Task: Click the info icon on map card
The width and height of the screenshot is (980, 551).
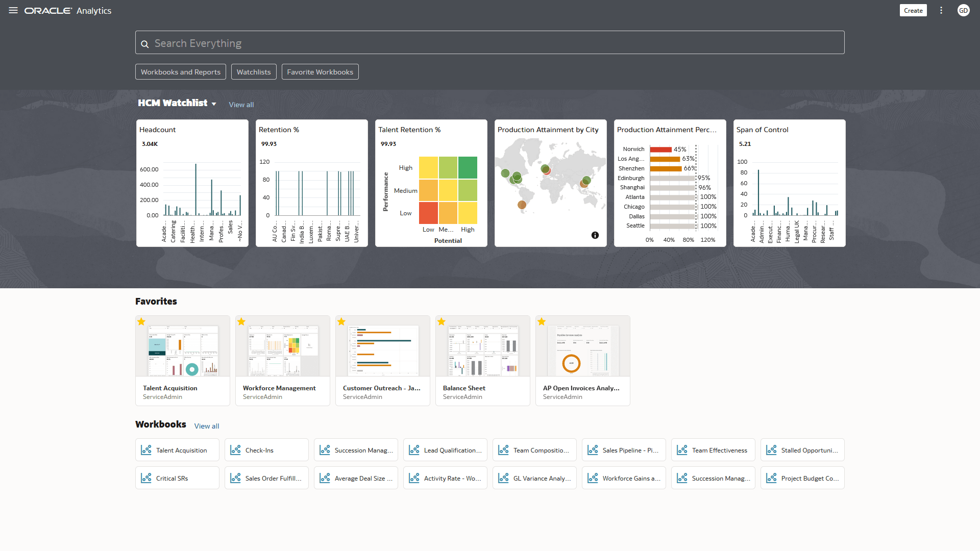Action: (x=595, y=235)
